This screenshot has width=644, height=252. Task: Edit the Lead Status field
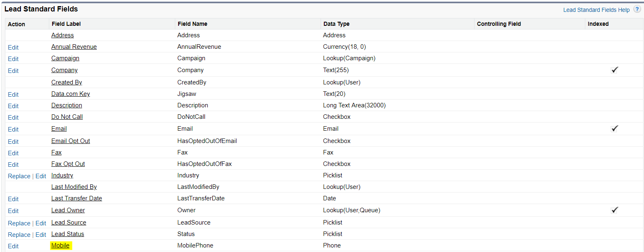41,235
